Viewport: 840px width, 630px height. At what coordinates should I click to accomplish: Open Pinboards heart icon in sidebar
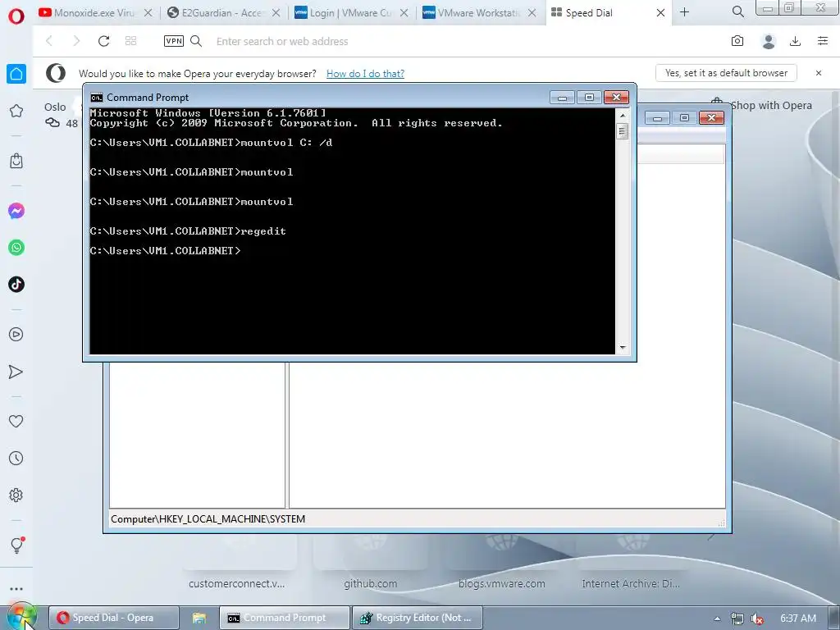(x=16, y=421)
